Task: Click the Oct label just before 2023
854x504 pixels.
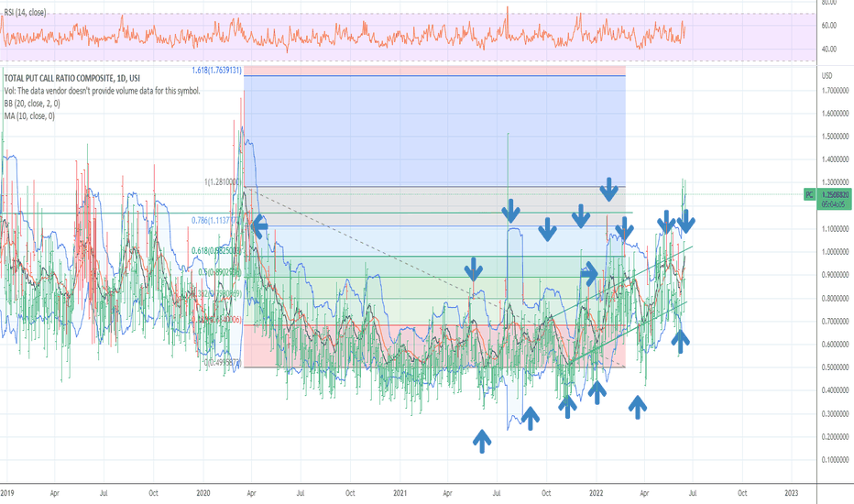Action: point(742,493)
